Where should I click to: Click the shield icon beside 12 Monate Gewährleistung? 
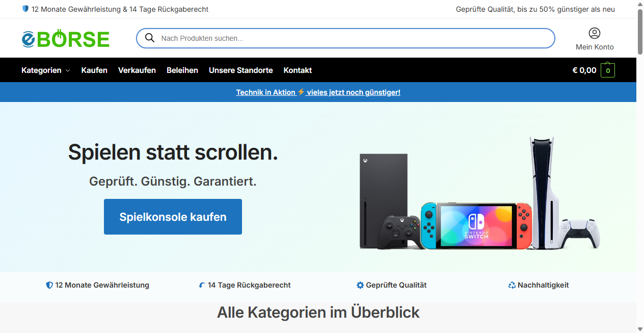point(49,285)
